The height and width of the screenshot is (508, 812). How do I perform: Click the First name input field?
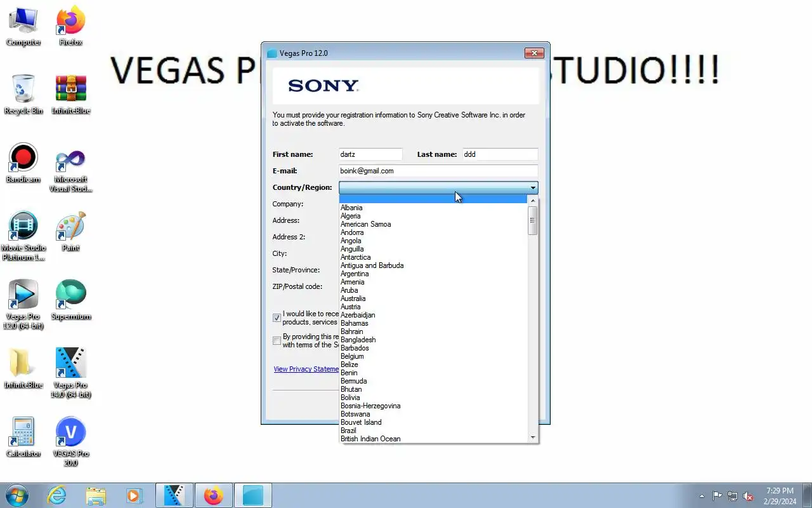coord(370,154)
